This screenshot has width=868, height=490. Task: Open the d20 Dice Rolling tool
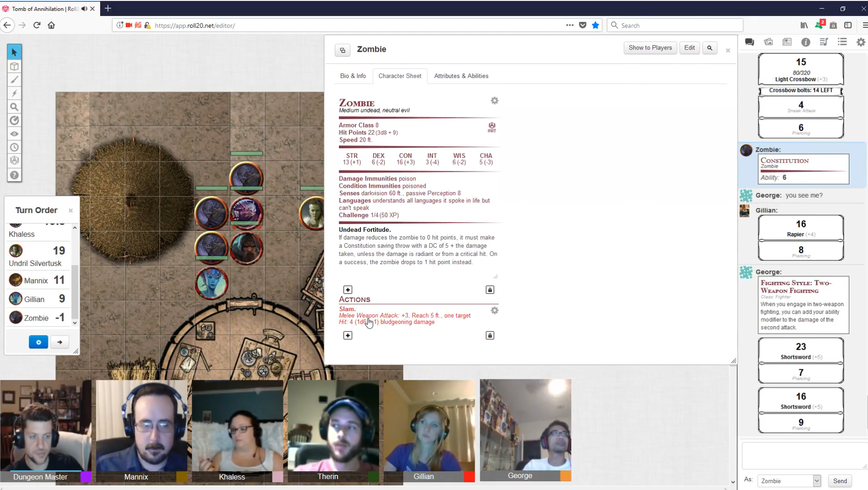click(x=14, y=161)
